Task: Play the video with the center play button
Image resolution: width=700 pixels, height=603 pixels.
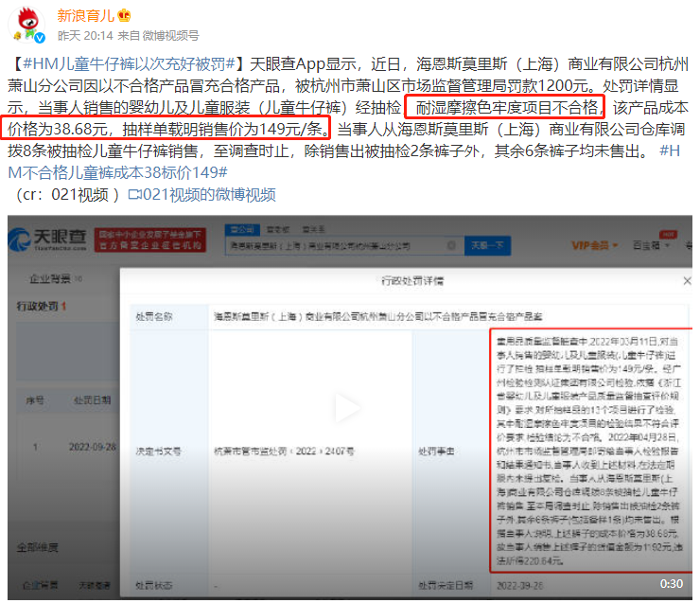Action: (347, 407)
